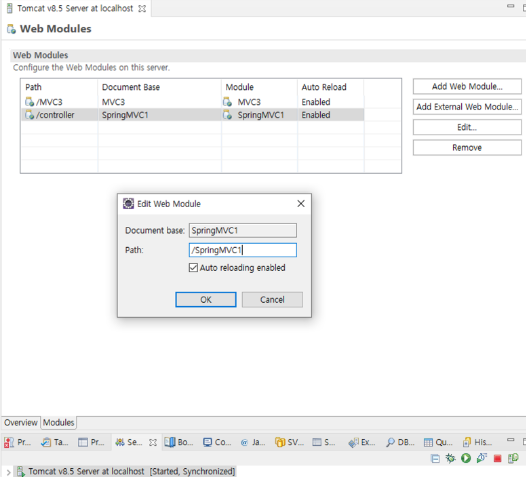Confirm the dialog with OK
The image size is (526, 477).
(x=206, y=300)
